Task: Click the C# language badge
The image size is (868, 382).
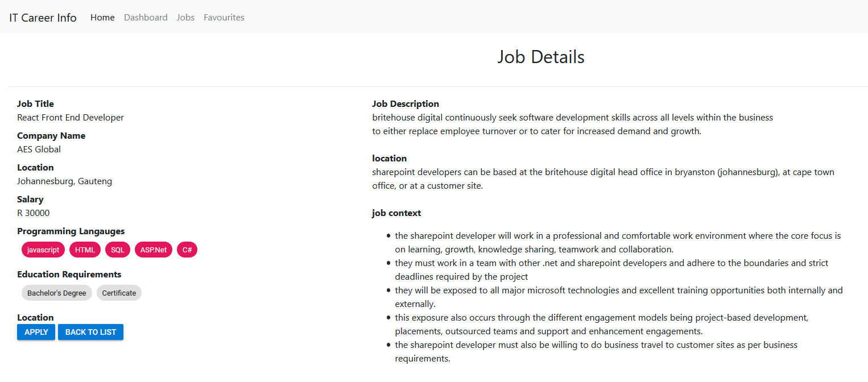Action: pos(187,249)
